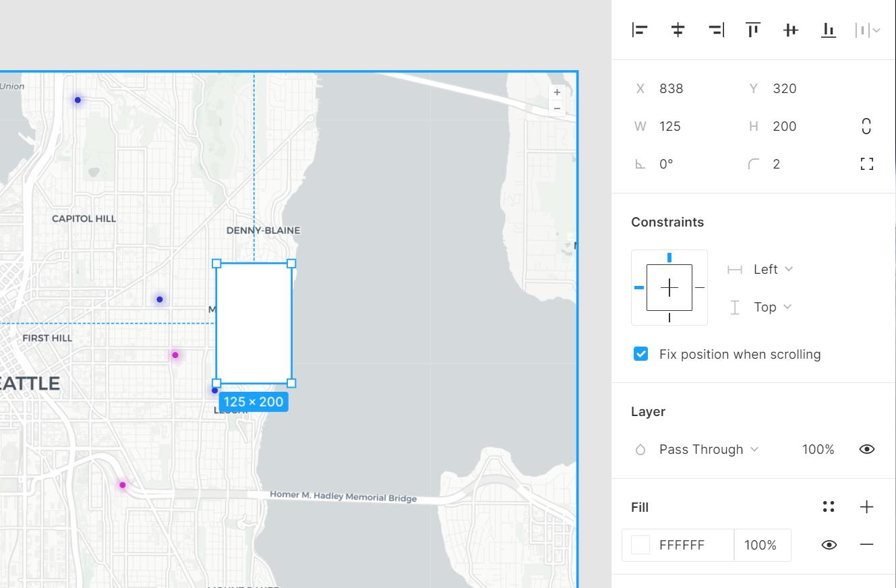The image size is (896, 588).
Task: Open fill styles grid icon
Action: 829,507
